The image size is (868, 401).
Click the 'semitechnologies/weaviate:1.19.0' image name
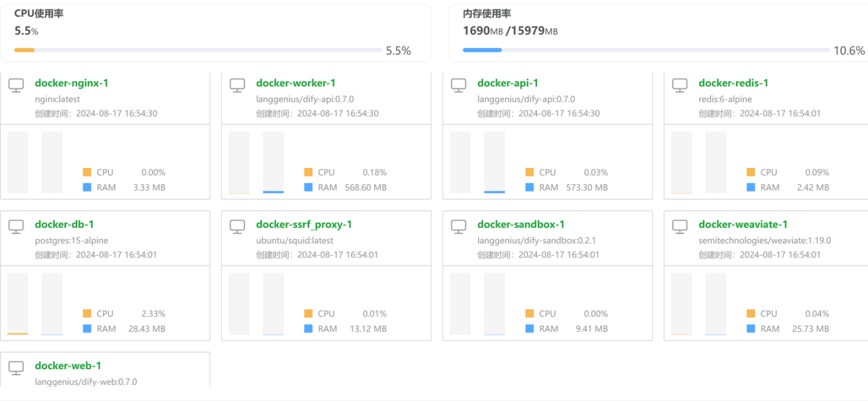coord(765,240)
